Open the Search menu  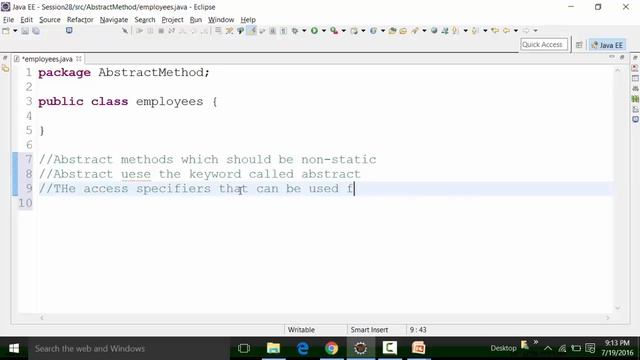coord(145,20)
